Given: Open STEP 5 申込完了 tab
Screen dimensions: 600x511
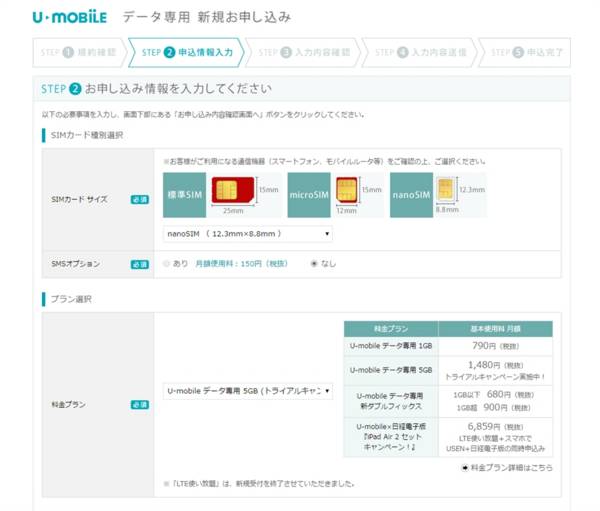Looking at the screenshot, I should (x=527, y=52).
